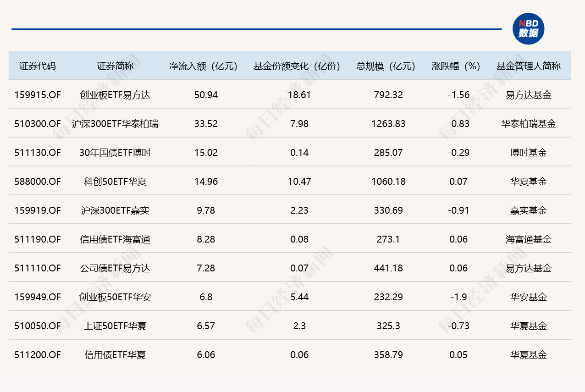The image size is (585, 392).
Task: Select security code 511110.OF
Action: (38, 268)
